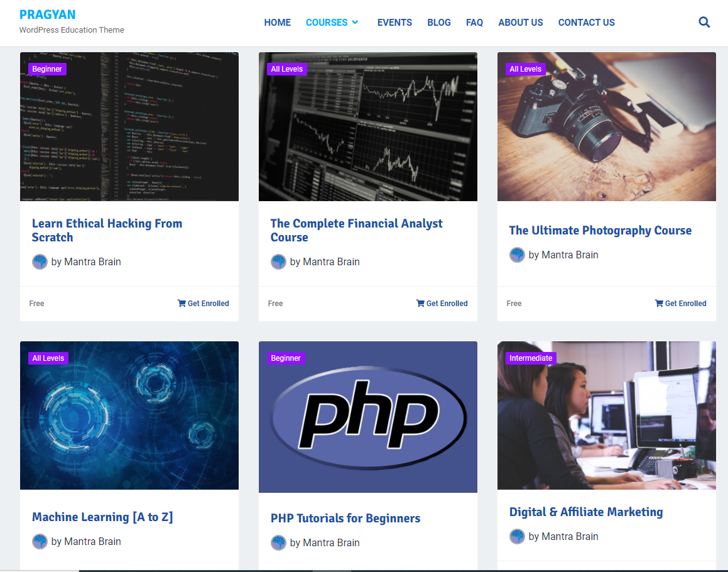This screenshot has width=728, height=572.
Task: Click Free price on Photography card
Action: 514,303
